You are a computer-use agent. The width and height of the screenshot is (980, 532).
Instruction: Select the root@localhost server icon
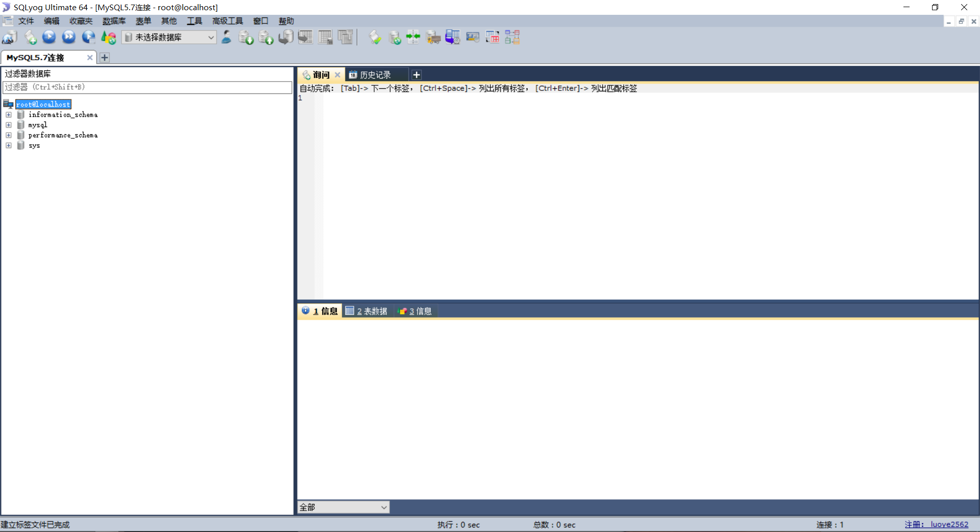[8, 104]
